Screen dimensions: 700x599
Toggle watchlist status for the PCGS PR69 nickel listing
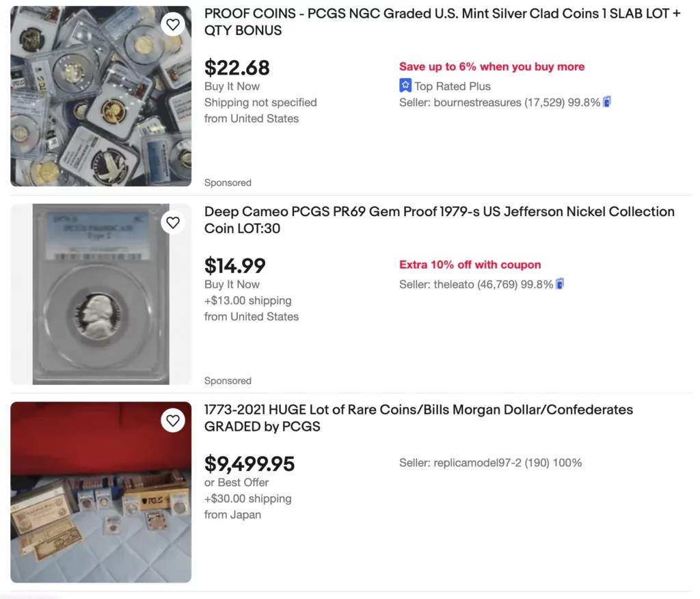(x=173, y=222)
